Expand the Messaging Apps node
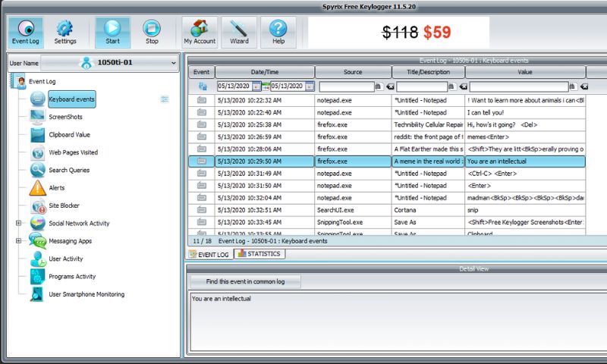The width and height of the screenshot is (607, 364). [18, 241]
